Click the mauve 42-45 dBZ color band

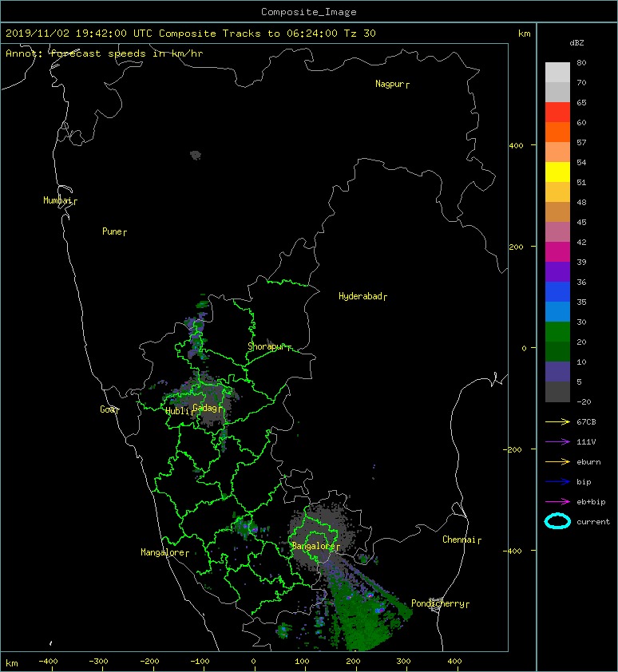point(557,232)
